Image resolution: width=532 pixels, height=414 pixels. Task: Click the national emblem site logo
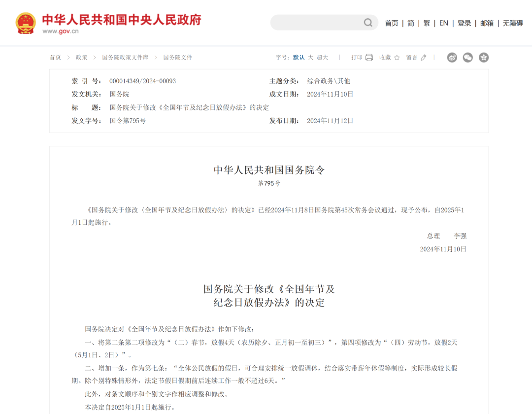(25, 23)
